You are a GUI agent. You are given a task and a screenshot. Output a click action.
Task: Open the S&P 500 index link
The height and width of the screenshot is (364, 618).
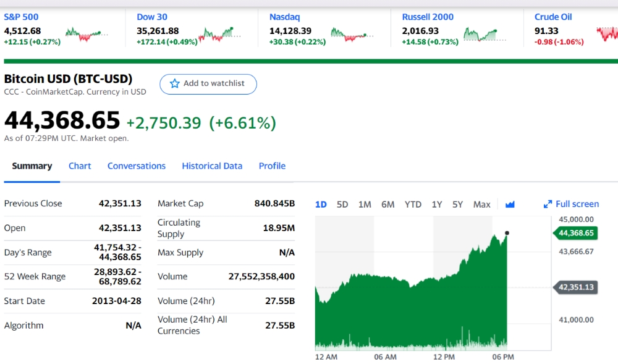point(21,17)
